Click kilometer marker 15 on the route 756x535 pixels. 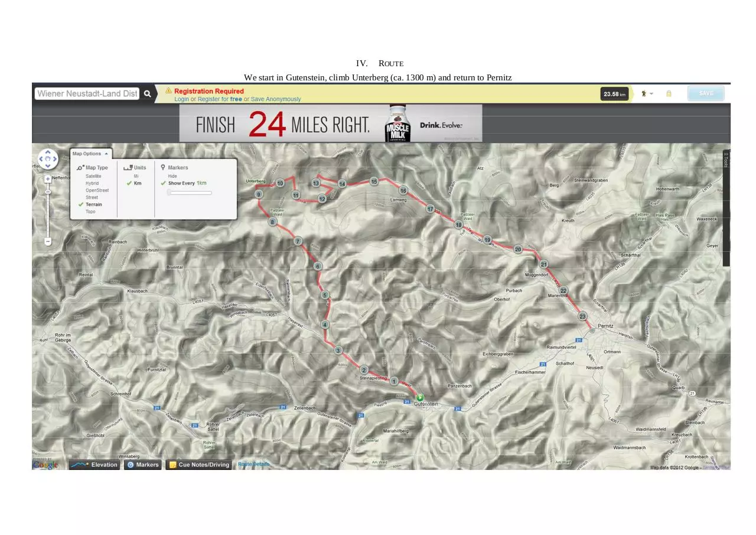[x=374, y=181]
